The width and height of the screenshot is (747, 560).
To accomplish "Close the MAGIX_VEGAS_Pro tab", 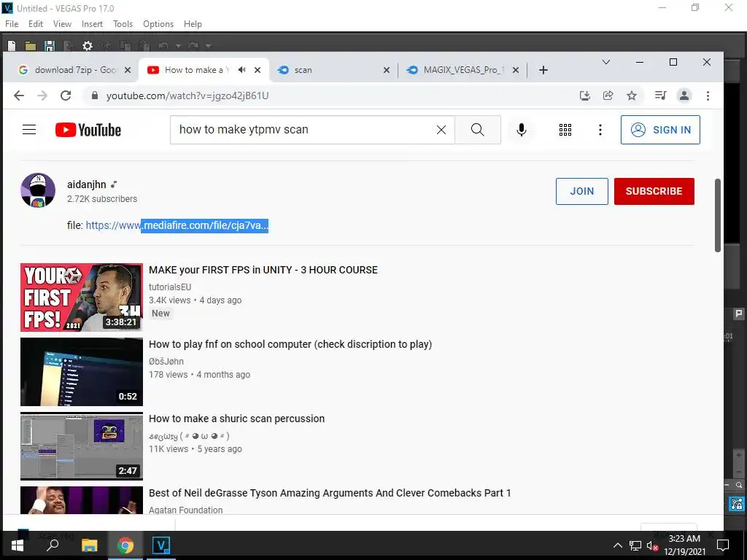I will 516,70.
